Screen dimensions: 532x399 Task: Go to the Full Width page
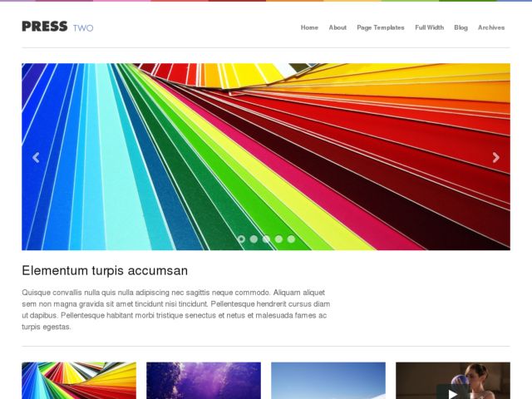430,27
